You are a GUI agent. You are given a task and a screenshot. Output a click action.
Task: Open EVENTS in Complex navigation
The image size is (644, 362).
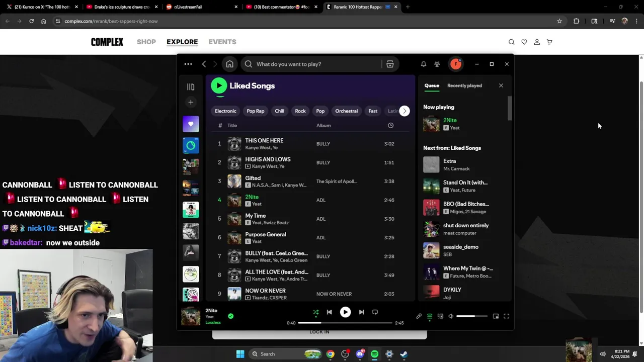click(222, 42)
